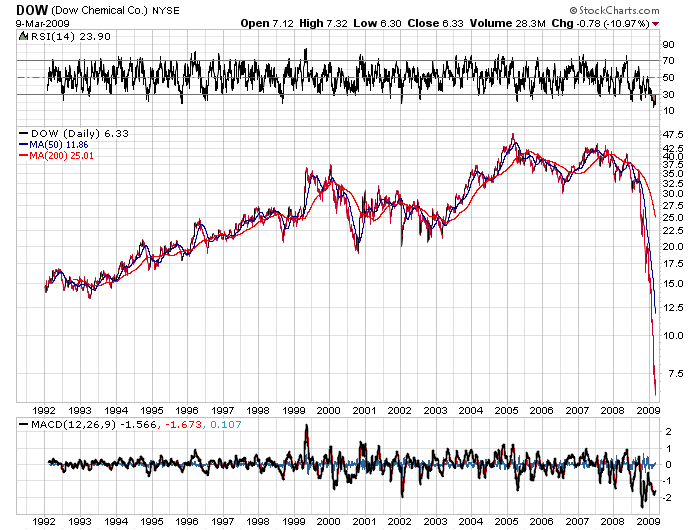The width and height of the screenshot is (700, 530).
Task: Click 2000 on the price chart time axis
Action: coord(329,410)
